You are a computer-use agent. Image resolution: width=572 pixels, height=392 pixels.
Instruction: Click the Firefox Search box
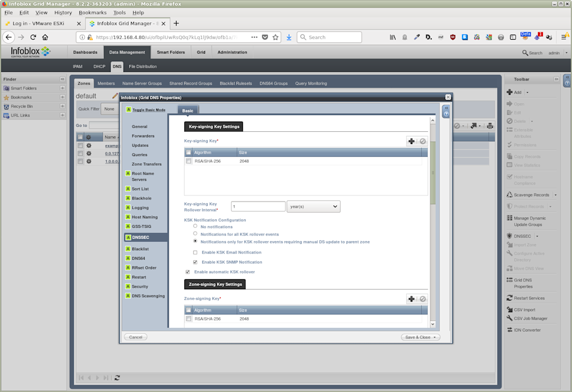330,37
